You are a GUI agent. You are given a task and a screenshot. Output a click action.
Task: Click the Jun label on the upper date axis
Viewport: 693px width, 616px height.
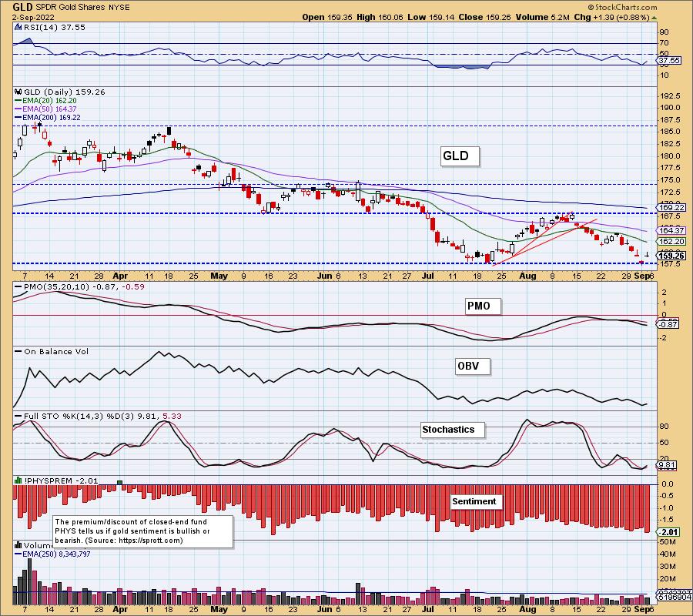(325, 276)
